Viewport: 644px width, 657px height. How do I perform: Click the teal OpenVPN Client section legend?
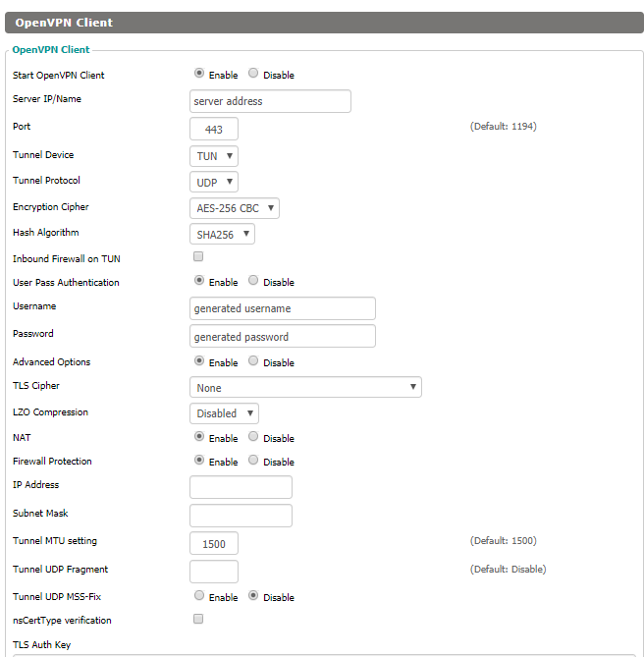[51, 49]
